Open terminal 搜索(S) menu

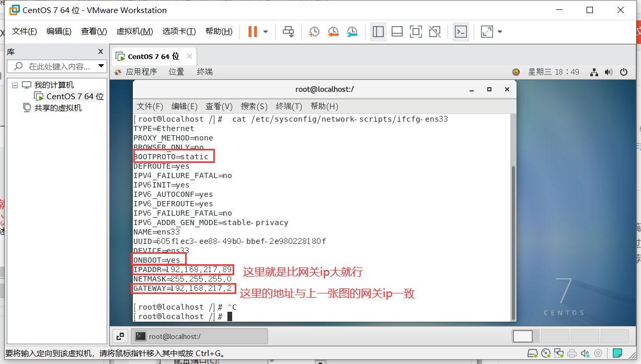(x=254, y=106)
